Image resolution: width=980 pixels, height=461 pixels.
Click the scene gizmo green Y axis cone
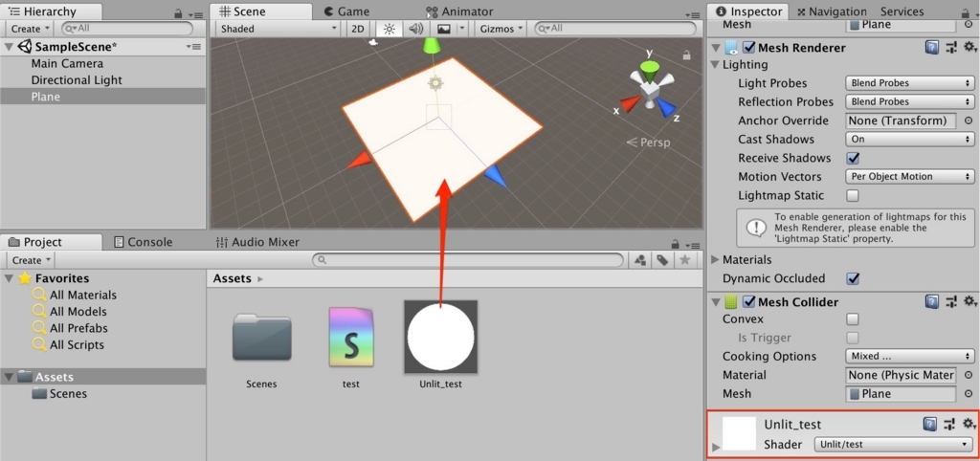[x=650, y=69]
